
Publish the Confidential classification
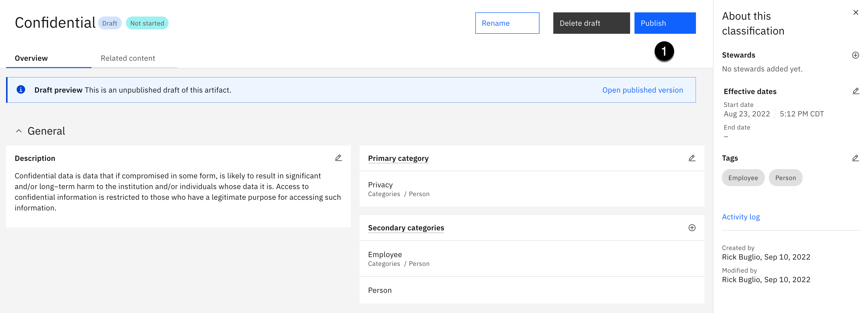664,23
